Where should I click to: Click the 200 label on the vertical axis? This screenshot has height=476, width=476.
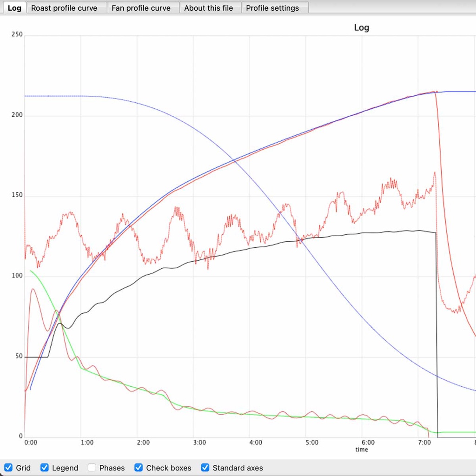pos(17,115)
